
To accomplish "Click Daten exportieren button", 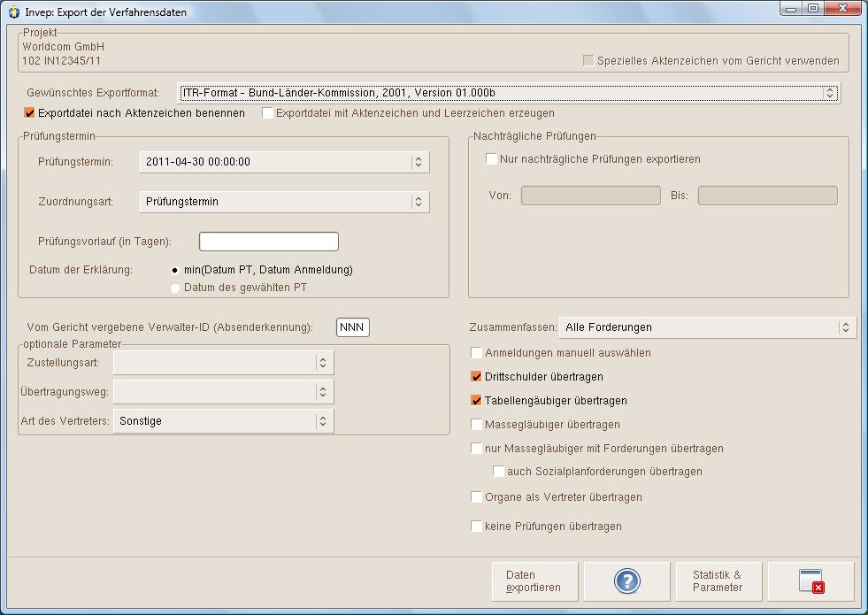I will (x=534, y=581).
